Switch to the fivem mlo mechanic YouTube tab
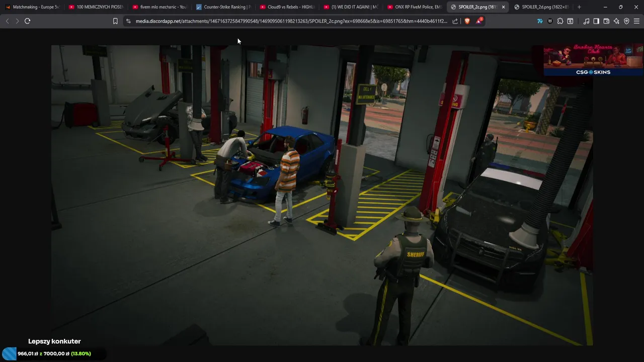Image resolution: width=644 pixels, height=362 pixels. (x=159, y=7)
